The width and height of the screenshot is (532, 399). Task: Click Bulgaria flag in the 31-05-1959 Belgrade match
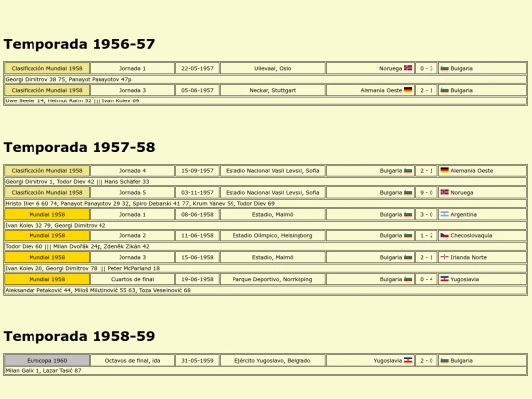click(x=444, y=360)
